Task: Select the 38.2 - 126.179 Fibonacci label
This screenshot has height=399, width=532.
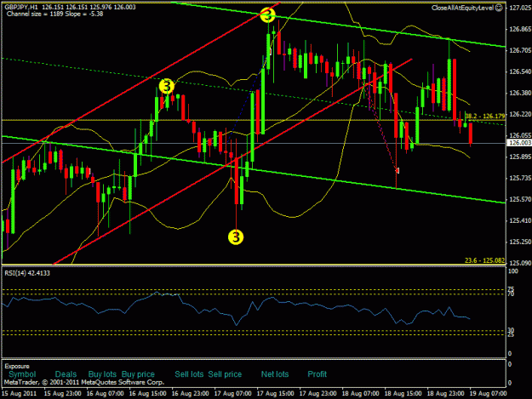Action: [x=485, y=117]
